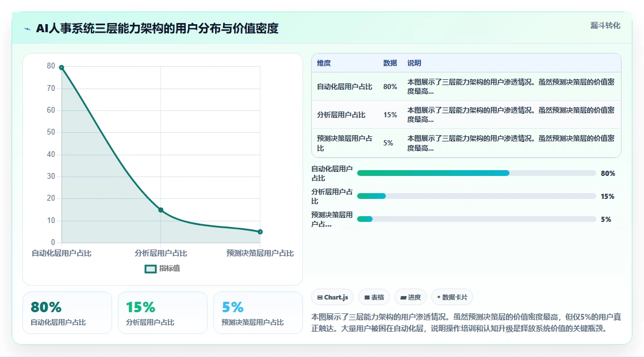Click the 80% progress bar for 自动化层用户占比
Image resolution: width=644 pixels, height=357 pixels.
pos(477,174)
